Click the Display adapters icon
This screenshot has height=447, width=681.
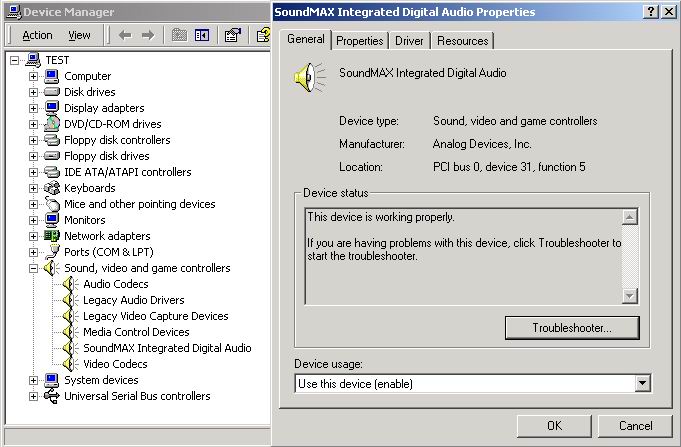[x=52, y=108]
